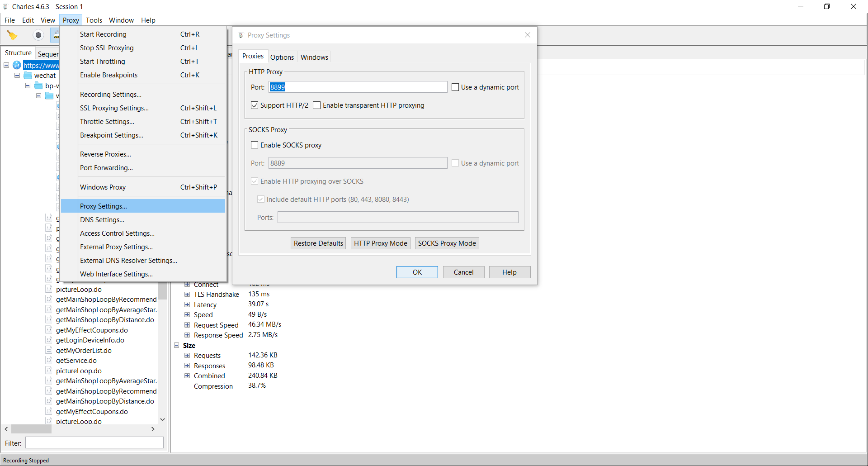Expand the Request Speed row

click(187, 325)
